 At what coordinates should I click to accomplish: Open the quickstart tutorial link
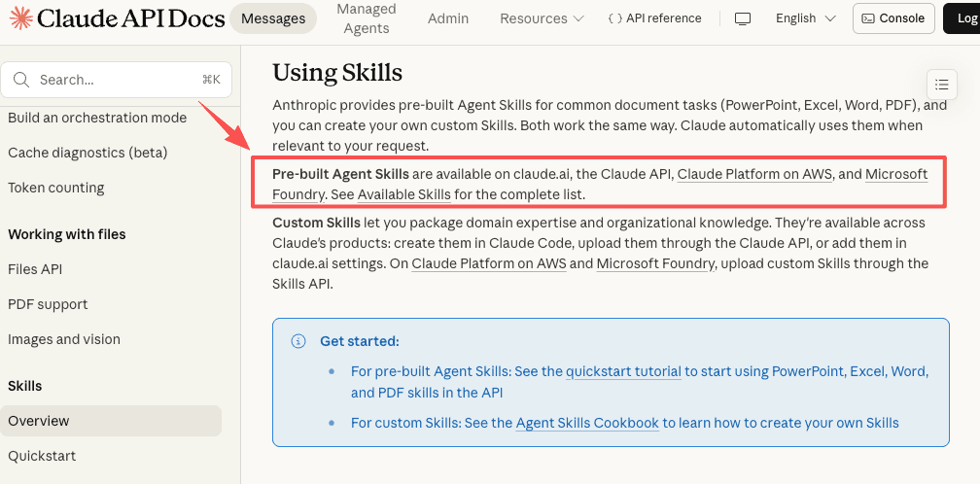pyautogui.click(x=623, y=371)
